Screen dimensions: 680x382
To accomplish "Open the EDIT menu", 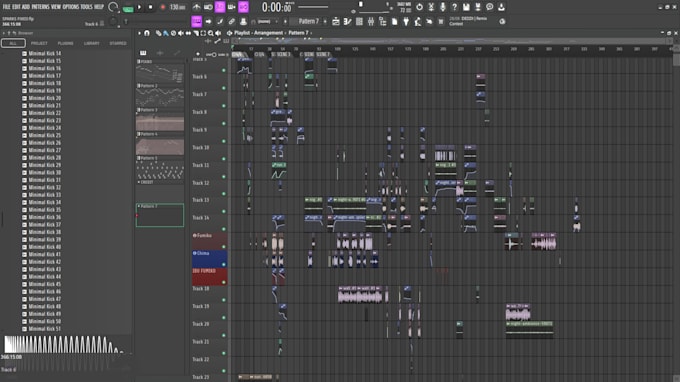I will coord(16,7).
